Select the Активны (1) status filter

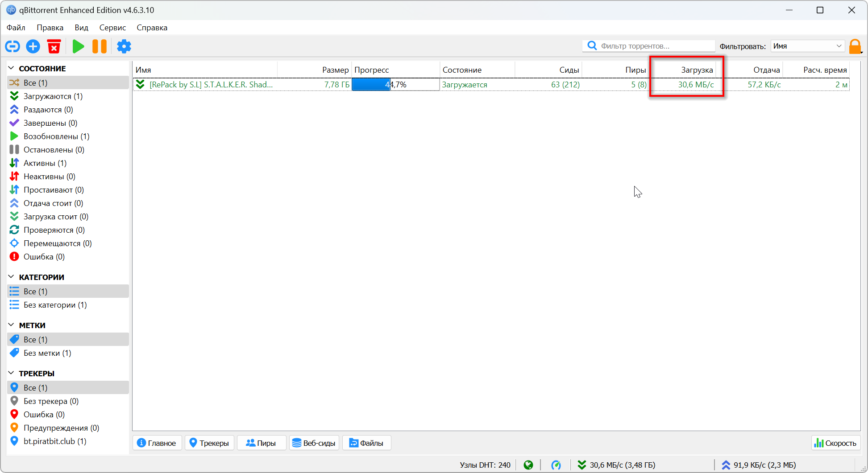tap(68, 163)
